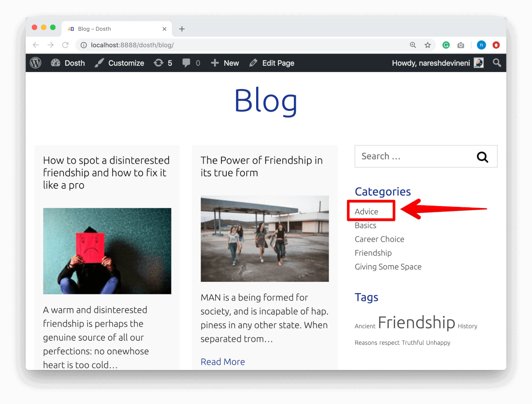532x404 pixels.
Task: Open the dashboard speedometer icon next to Dosth
Action: 55,63
